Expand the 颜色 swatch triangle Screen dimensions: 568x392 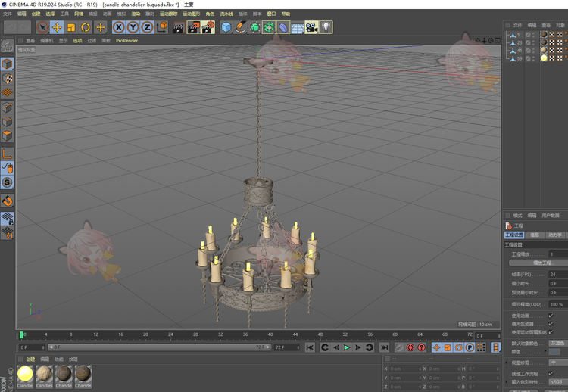pos(545,351)
